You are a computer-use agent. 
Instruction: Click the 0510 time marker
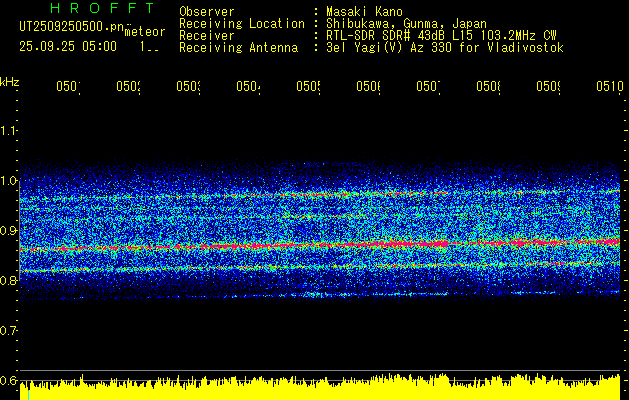610,86
